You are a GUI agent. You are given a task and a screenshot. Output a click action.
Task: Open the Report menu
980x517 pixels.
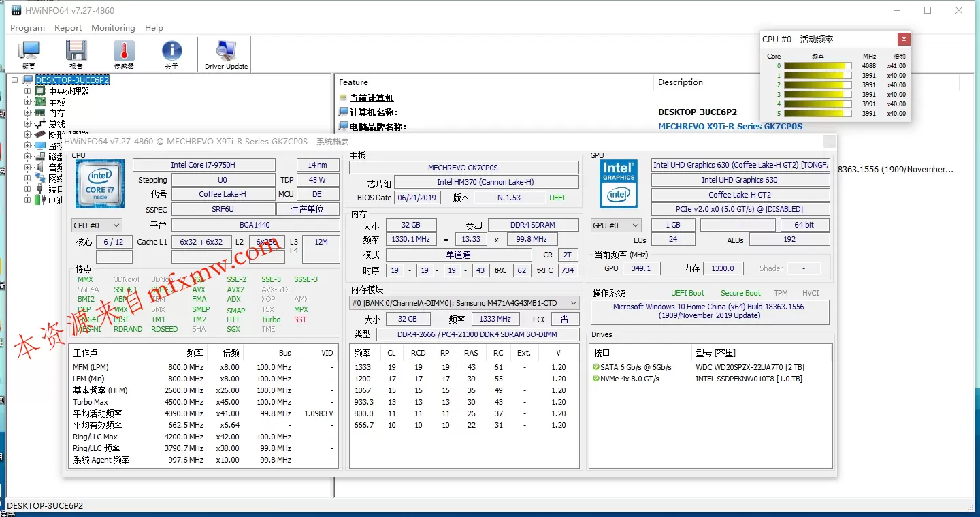pos(68,28)
